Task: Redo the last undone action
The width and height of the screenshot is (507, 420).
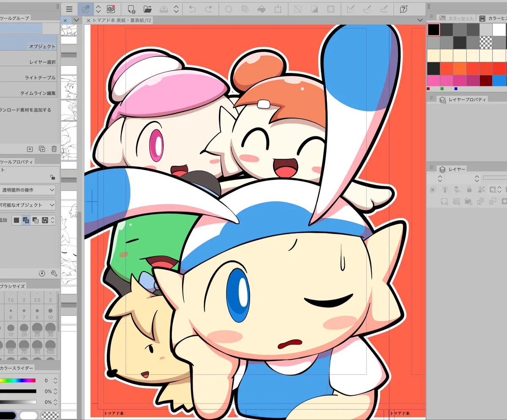Action: 208,9
